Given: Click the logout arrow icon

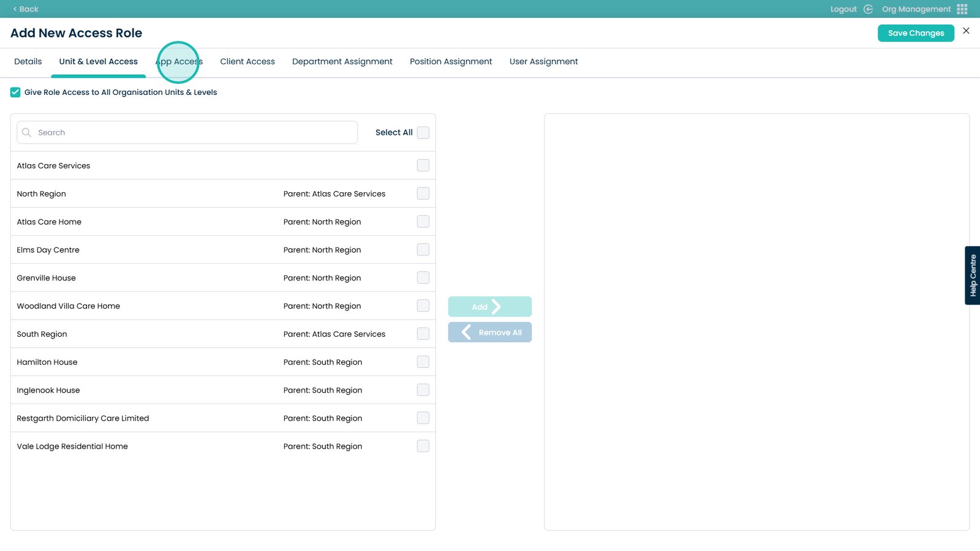Looking at the screenshot, I should pos(868,9).
